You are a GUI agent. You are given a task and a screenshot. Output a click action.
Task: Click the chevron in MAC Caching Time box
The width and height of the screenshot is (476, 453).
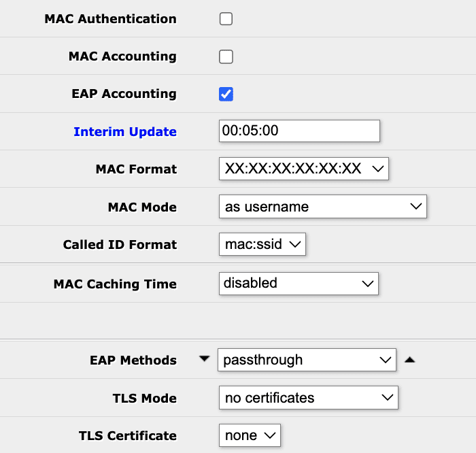[x=368, y=284]
